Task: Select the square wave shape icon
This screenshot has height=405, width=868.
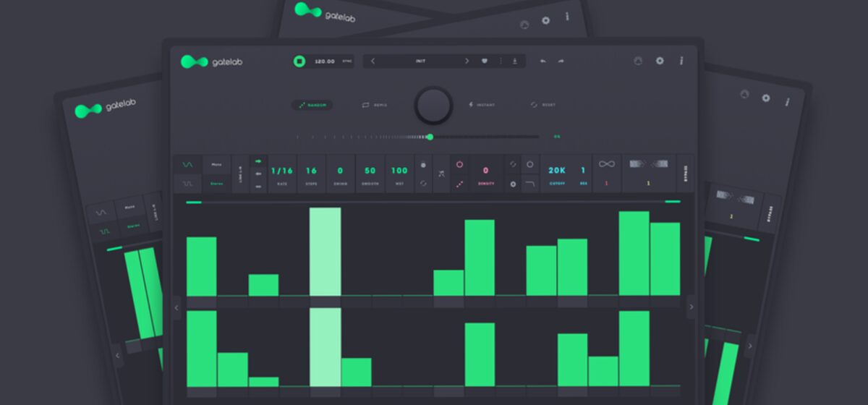Action: [x=187, y=184]
